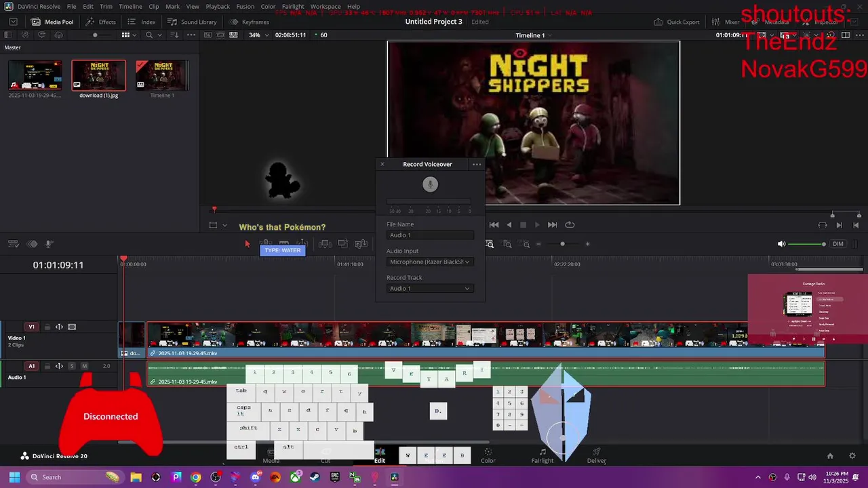This screenshot has width=868, height=488.
Task: Lock the Video 1 track
Action: click(x=47, y=327)
